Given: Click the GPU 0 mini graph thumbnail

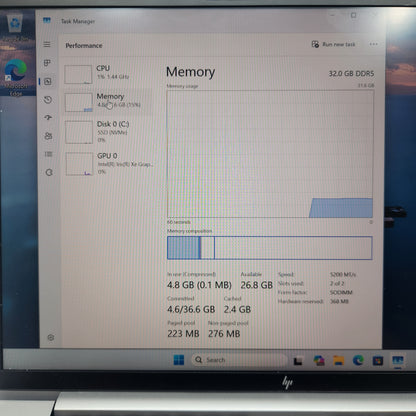Looking at the screenshot, I should click(79, 164).
